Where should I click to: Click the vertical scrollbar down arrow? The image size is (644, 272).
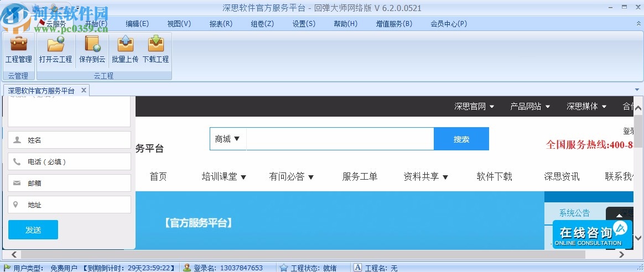pos(638,237)
